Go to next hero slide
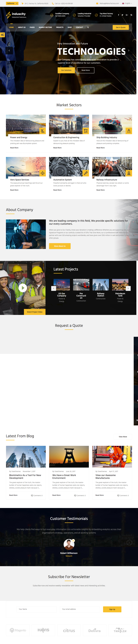The width and height of the screenshot is (138, 644). click(129, 50)
